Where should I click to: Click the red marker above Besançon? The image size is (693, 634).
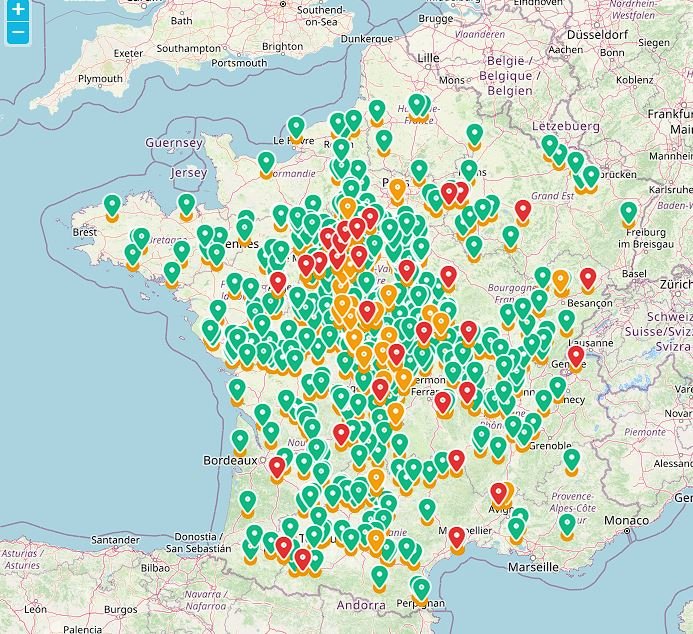587,278
